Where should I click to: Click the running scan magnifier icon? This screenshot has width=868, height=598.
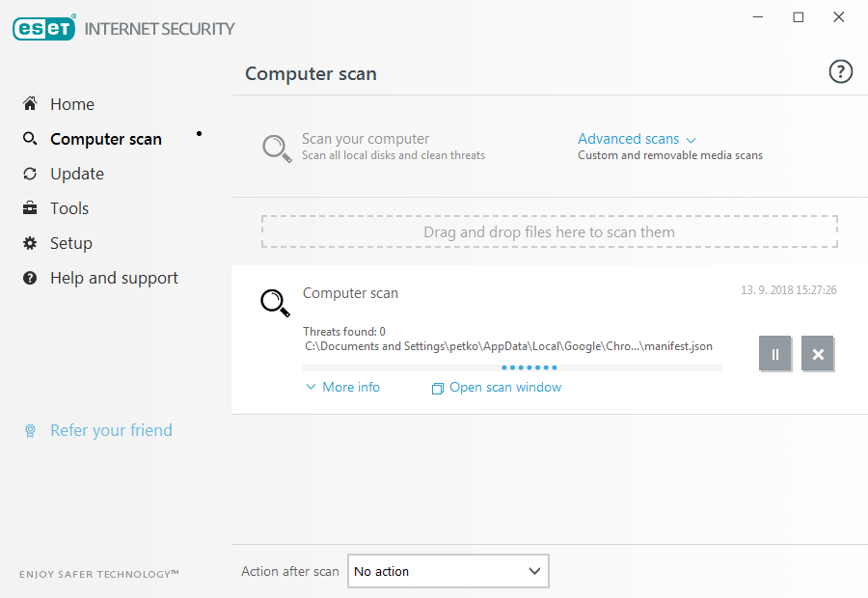[275, 303]
